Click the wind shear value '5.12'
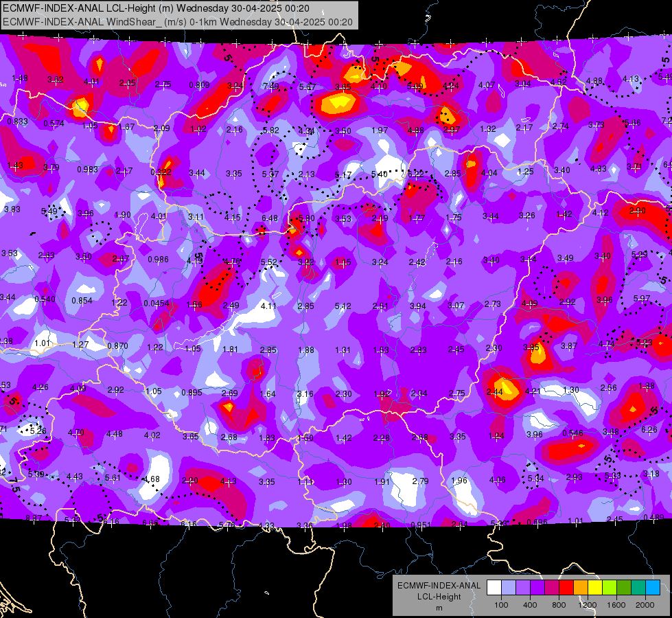 pyautogui.click(x=343, y=306)
